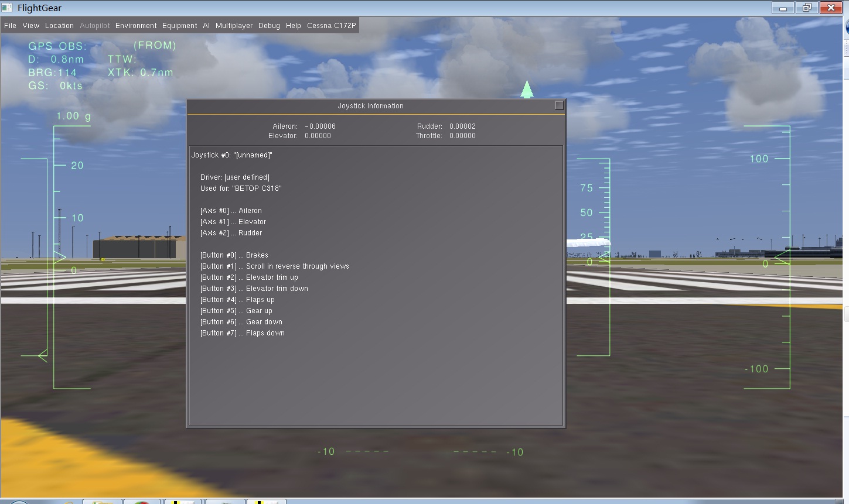Click the Aileron value -0.00006
The image size is (849, 504).
320,126
